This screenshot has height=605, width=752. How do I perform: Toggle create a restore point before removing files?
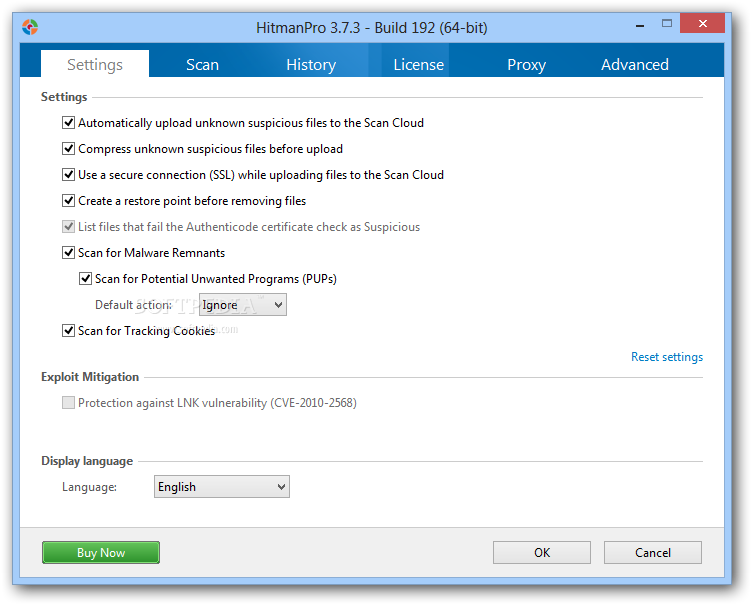pyautogui.click(x=69, y=201)
